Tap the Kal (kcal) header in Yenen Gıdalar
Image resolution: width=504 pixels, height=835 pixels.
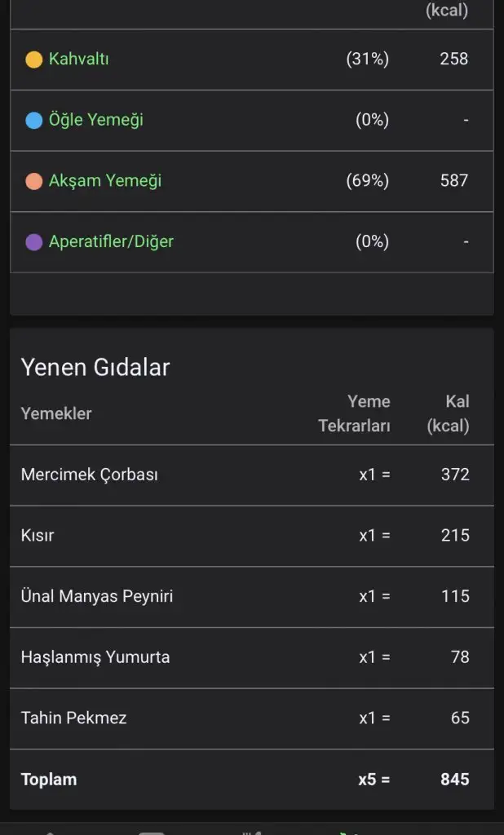pos(448,413)
